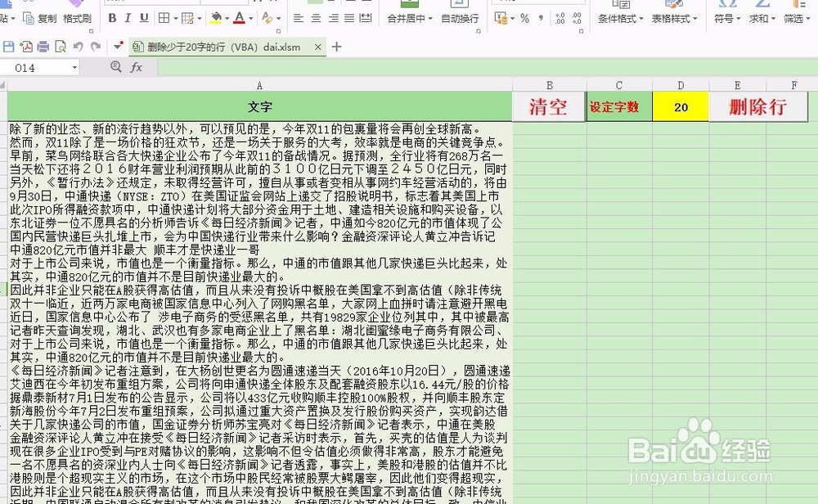The image size is (818, 504).
Task: Switch to the dai.xlsm document tab
Action: [223, 47]
